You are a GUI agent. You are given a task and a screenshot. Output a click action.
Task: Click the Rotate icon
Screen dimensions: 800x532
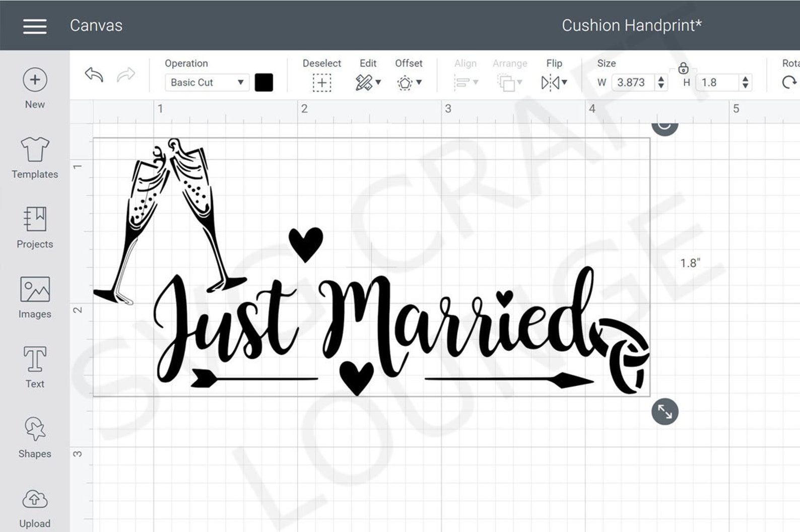[789, 83]
